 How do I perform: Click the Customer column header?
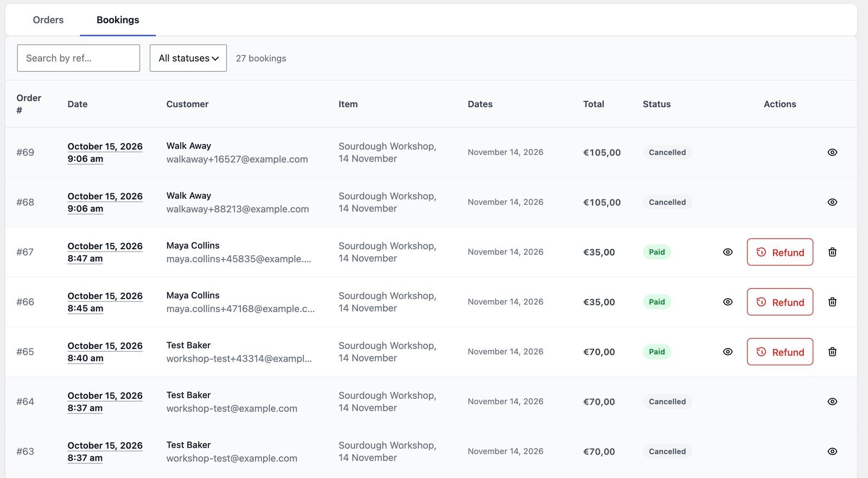(187, 104)
